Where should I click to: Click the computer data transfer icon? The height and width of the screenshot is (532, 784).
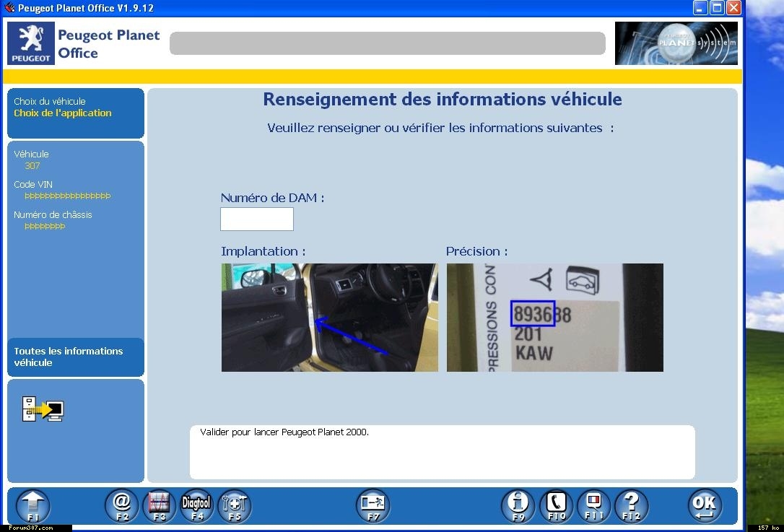click(43, 409)
